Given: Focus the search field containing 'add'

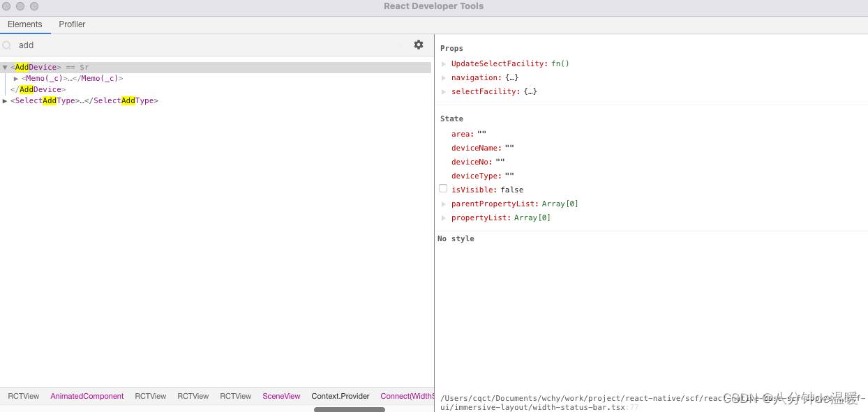Looking at the screenshot, I should click(x=209, y=45).
